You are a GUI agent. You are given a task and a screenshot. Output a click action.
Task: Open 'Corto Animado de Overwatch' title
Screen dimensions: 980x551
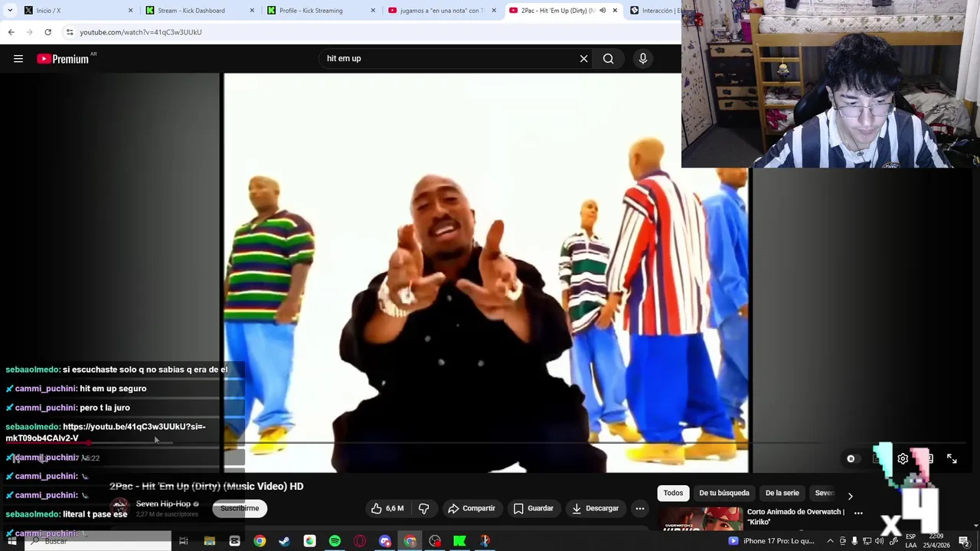click(795, 517)
